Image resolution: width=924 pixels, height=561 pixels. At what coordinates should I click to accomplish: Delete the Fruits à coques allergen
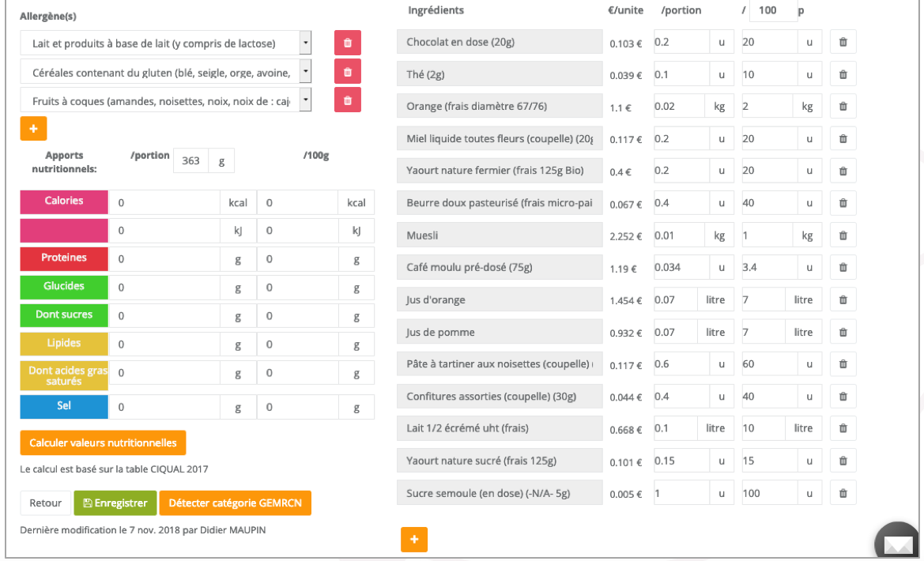pyautogui.click(x=347, y=100)
